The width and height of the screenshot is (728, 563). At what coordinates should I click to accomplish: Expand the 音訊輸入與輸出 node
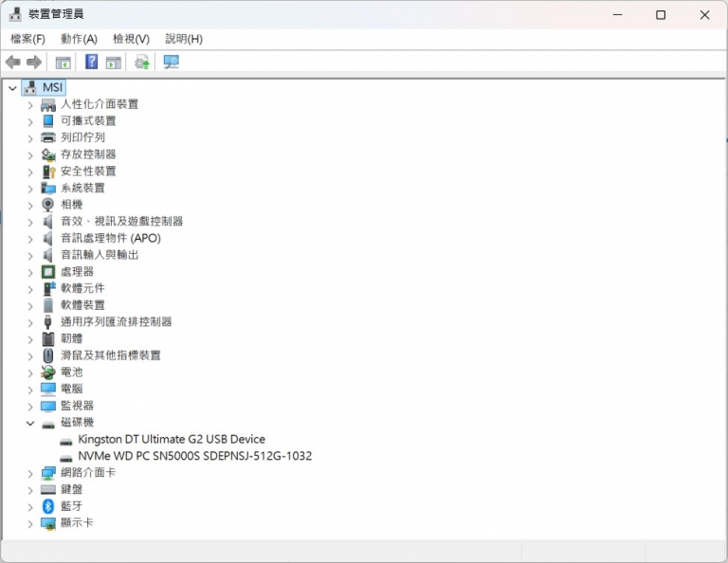tap(30, 256)
